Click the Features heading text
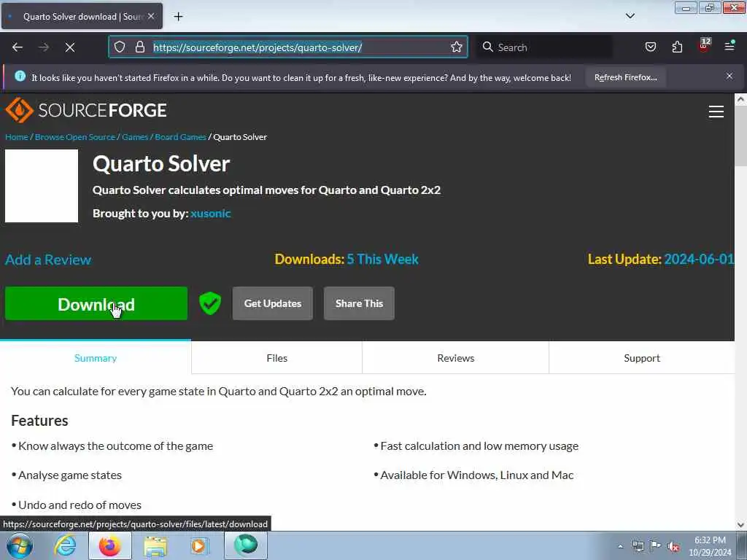The image size is (747, 560). [39, 421]
